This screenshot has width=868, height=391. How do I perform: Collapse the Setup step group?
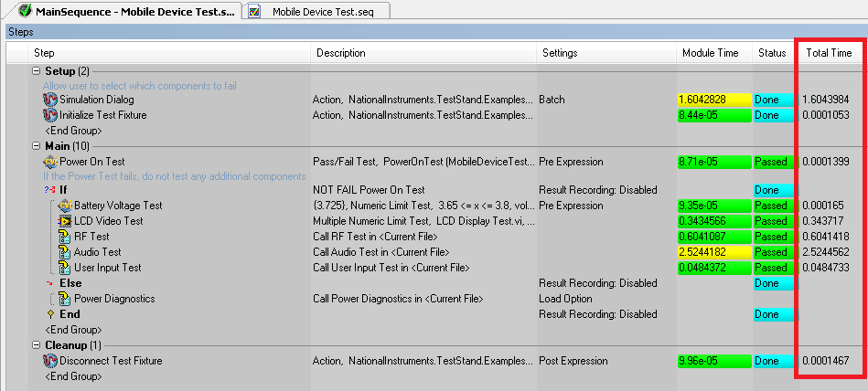(37, 71)
